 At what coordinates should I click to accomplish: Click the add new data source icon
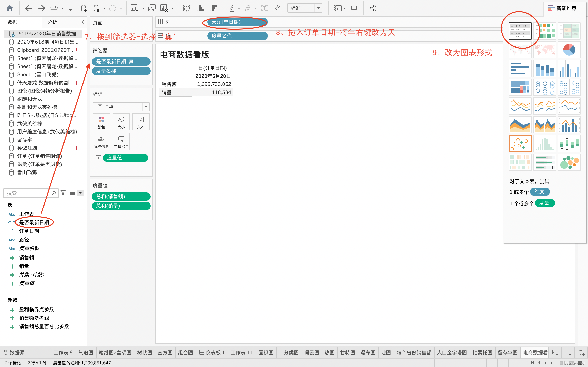[84, 8]
